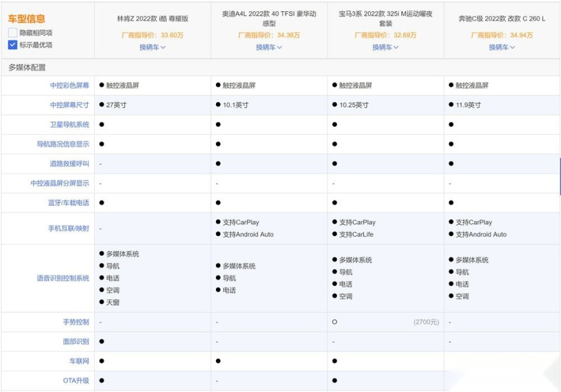The height and width of the screenshot is (392, 561).
Task: Click the OTA升级 row label
Action: click(76, 381)
